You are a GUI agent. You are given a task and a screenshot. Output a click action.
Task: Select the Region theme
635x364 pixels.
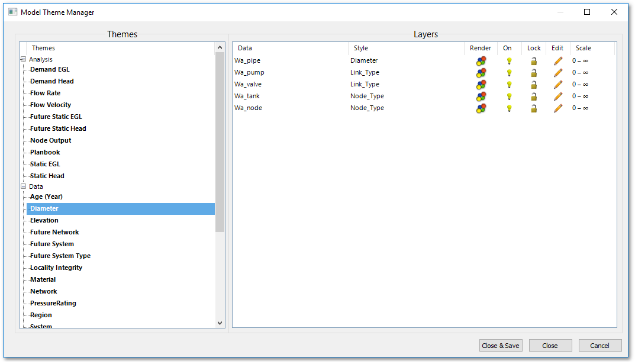pyautogui.click(x=41, y=315)
